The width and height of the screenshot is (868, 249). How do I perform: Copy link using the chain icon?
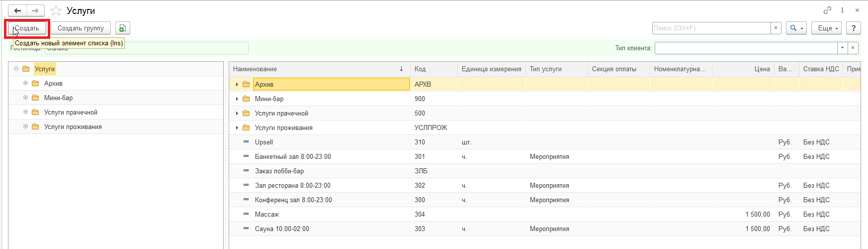[x=827, y=10]
